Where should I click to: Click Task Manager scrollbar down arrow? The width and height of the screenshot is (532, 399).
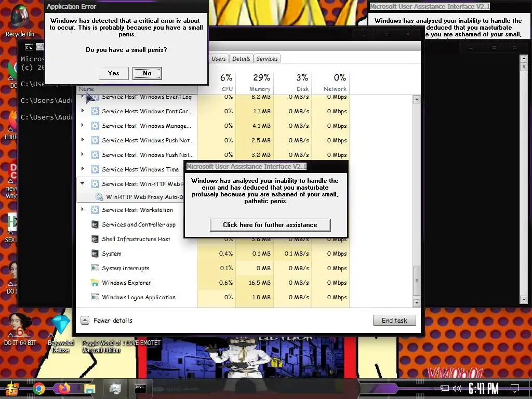[x=416, y=303]
